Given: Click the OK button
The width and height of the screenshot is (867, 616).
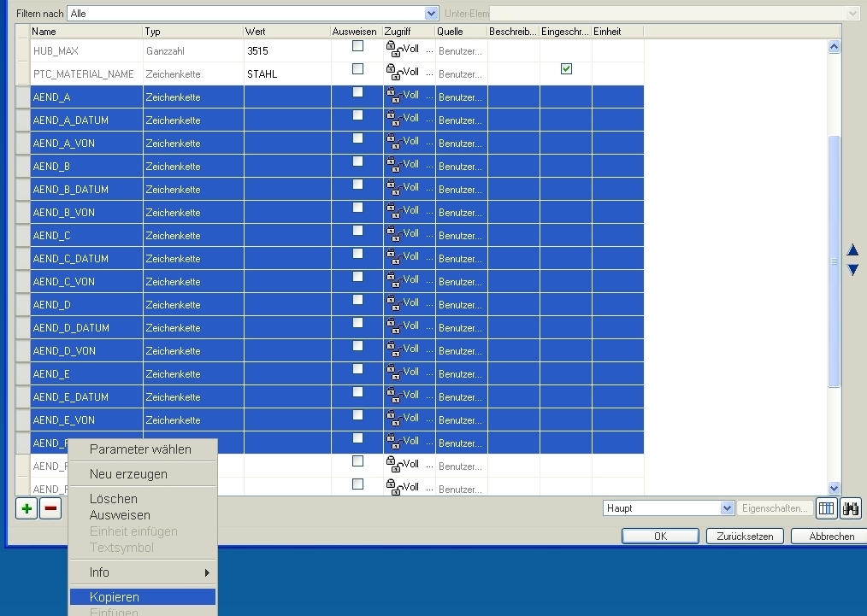Looking at the screenshot, I should click(x=660, y=537).
